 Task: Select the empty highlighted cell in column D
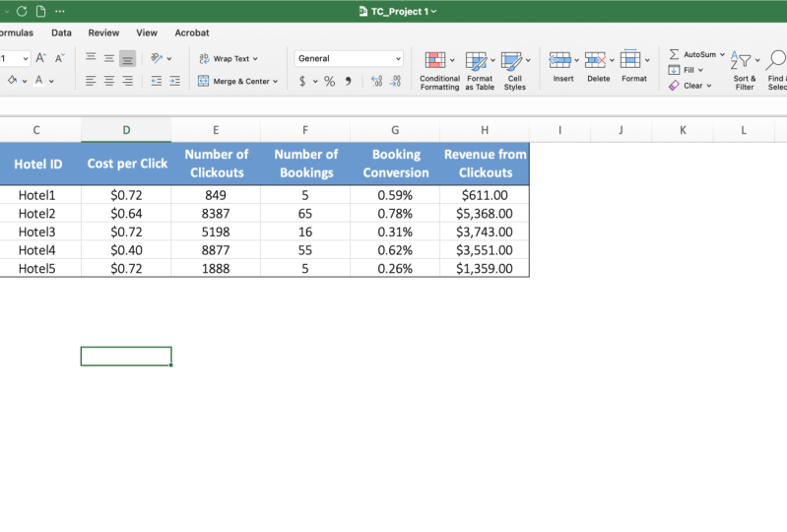coord(126,356)
